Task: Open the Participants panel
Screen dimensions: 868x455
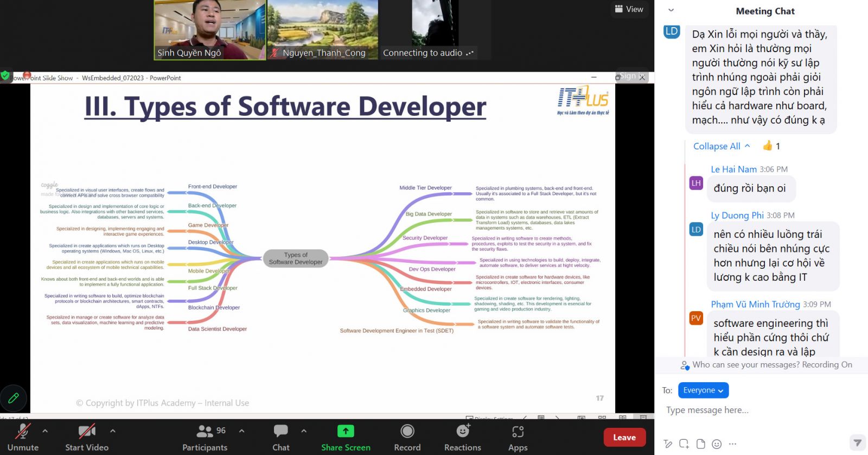Action: 205,437
